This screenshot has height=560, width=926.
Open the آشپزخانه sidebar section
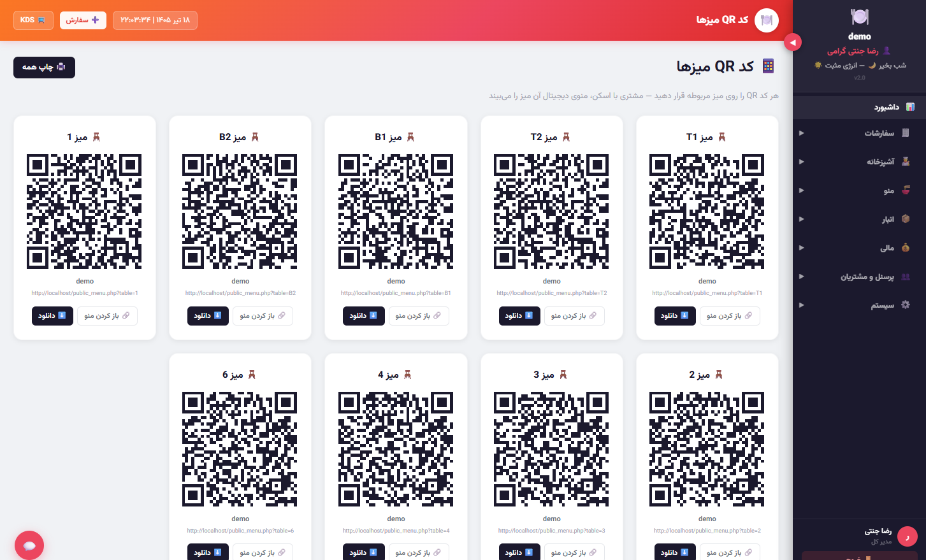pos(859,162)
